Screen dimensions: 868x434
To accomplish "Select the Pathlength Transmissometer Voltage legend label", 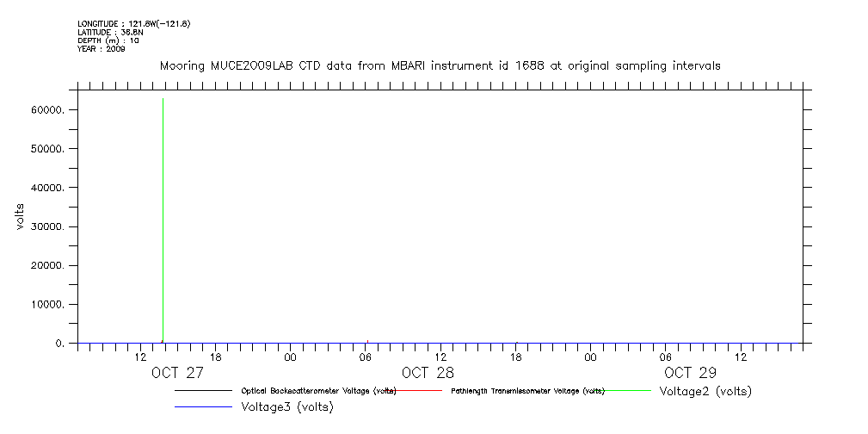I will click(x=527, y=391).
